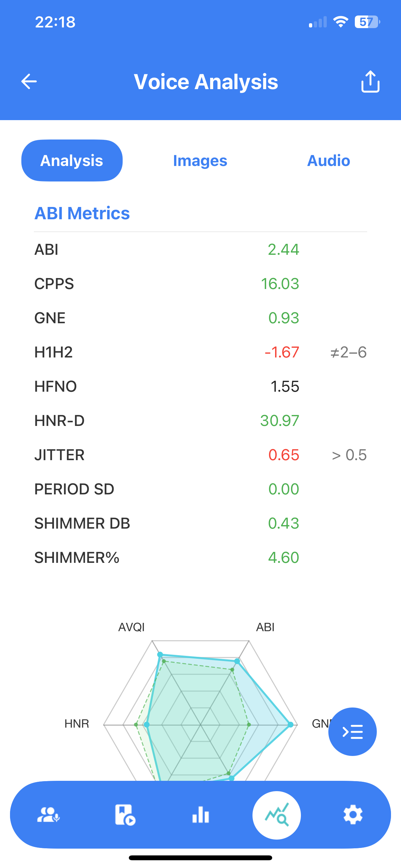Tap the ABI label on radar chart
401x868 pixels.
click(265, 627)
